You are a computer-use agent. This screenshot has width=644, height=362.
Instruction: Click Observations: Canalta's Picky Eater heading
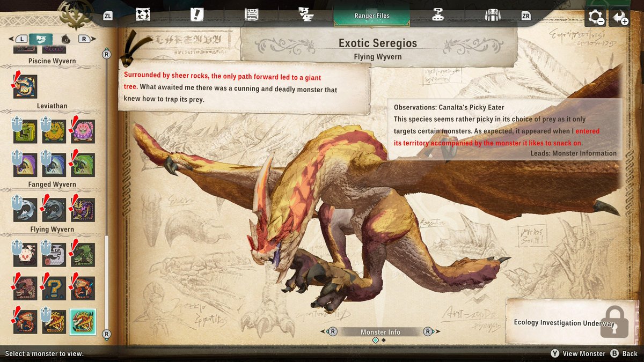tap(449, 107)
